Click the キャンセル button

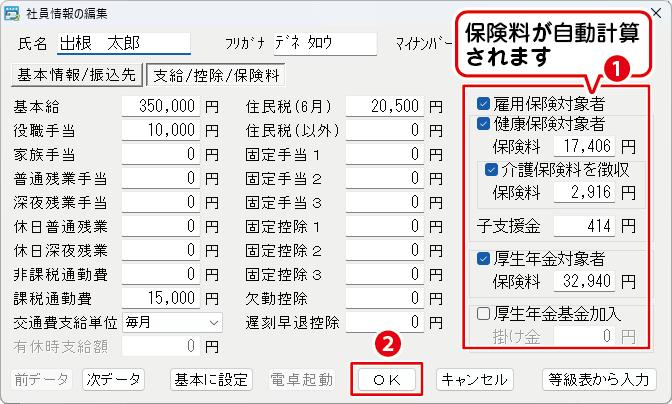(476, 380)
